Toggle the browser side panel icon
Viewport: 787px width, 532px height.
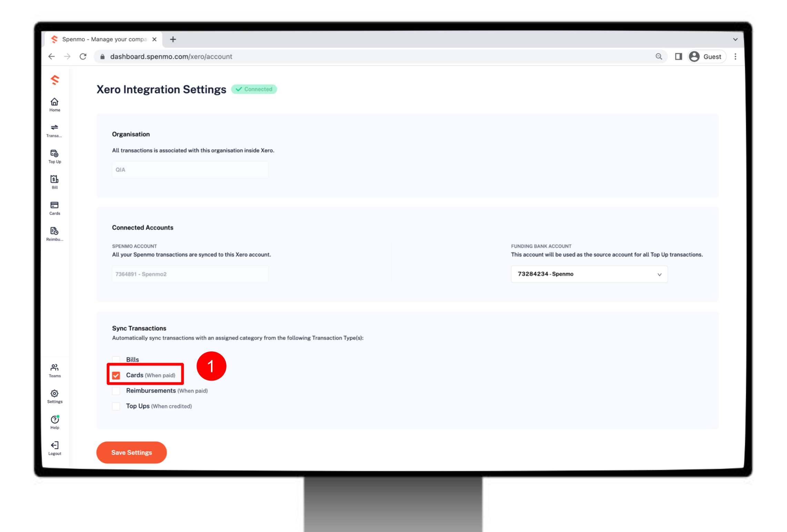[678, 57]
